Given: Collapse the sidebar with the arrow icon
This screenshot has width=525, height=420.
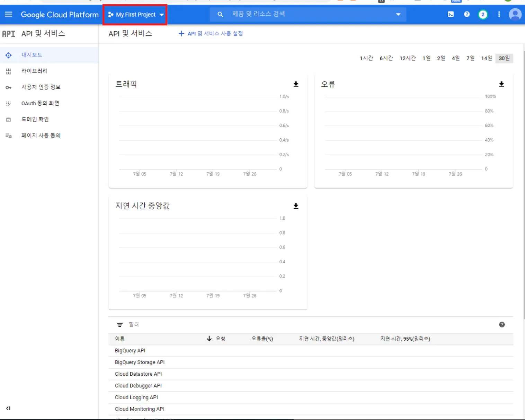Looking at the screenshot, I should click(8, 408).
